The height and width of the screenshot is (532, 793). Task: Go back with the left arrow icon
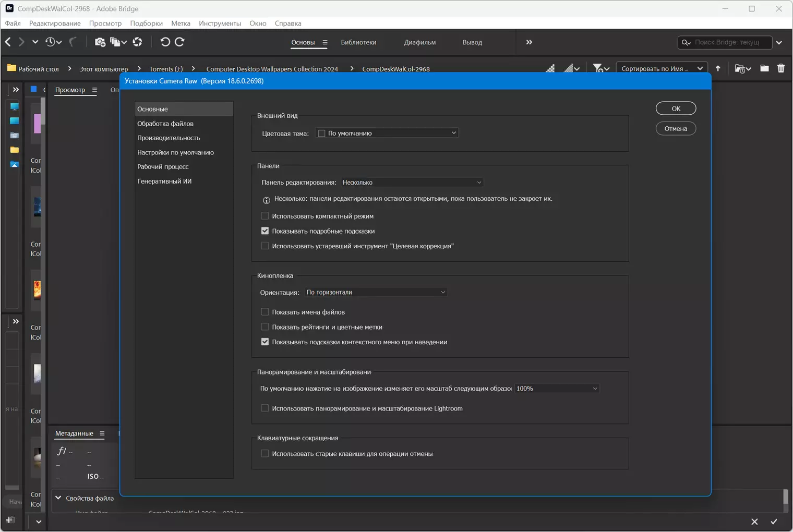[x=8, y=42]
